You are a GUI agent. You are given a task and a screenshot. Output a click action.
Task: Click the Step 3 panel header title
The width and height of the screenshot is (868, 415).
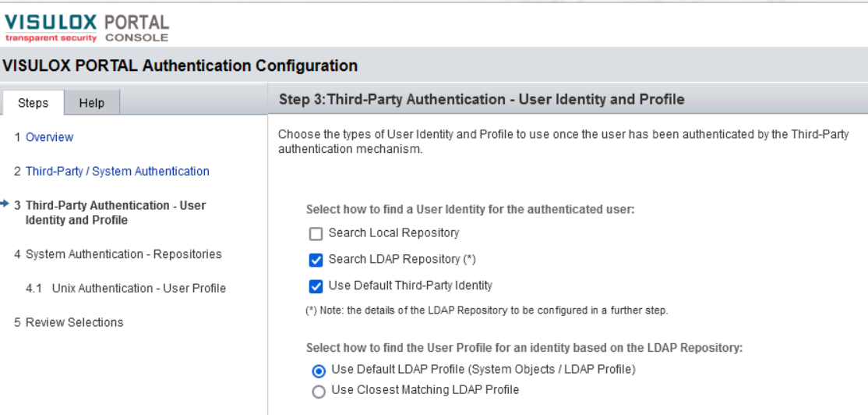tap(482, 99)
